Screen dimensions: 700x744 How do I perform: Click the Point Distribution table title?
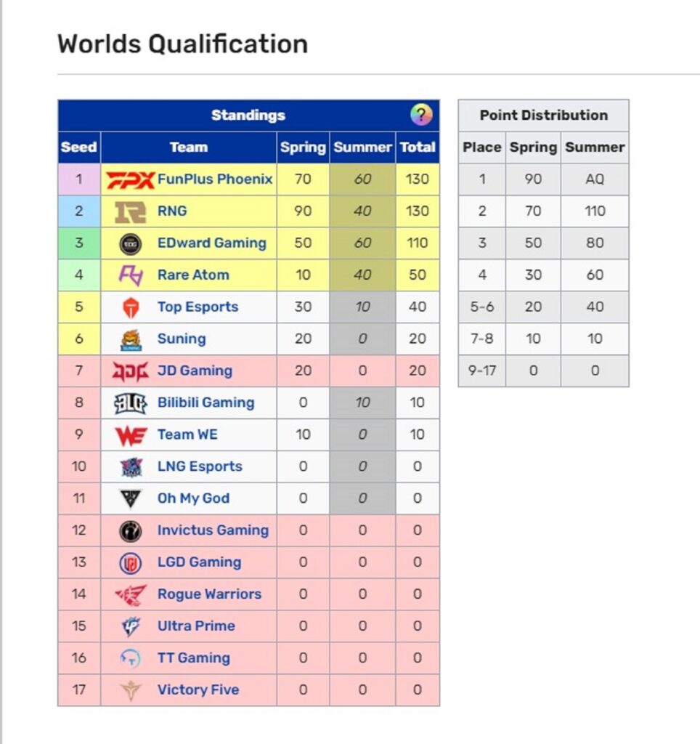(543, 116)
